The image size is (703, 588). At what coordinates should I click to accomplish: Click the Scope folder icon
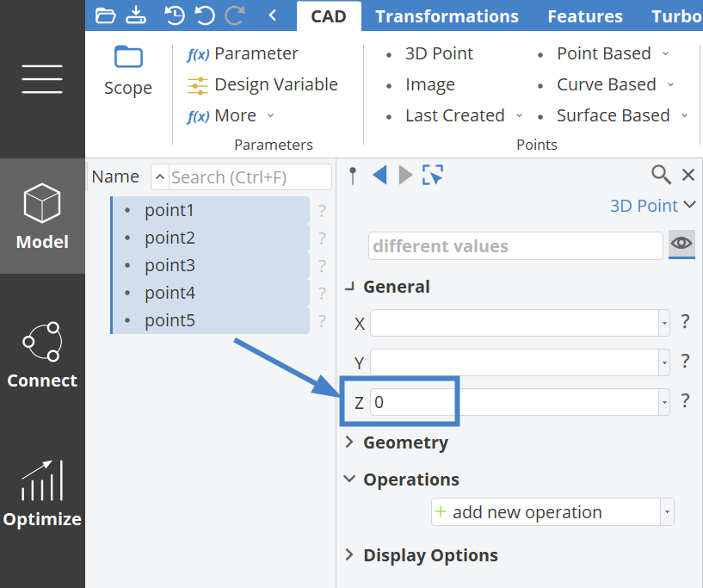[x=128, y=57]
